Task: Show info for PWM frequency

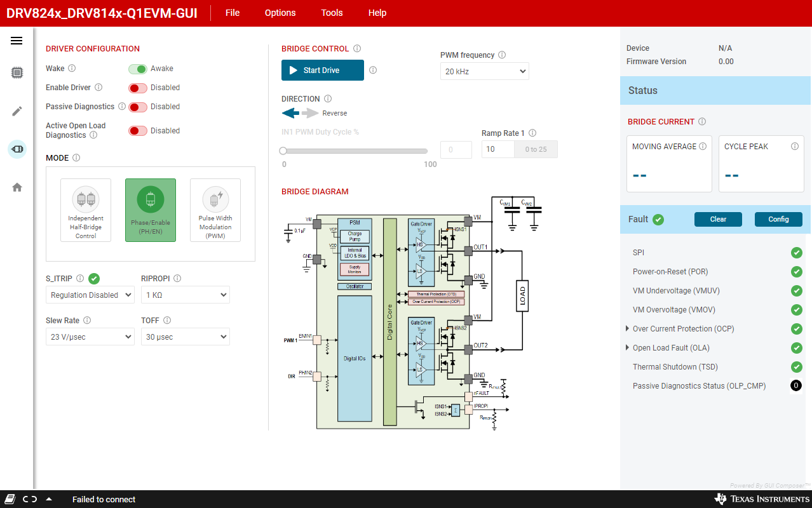Action: pyautogui.click(x=502, y=55)
